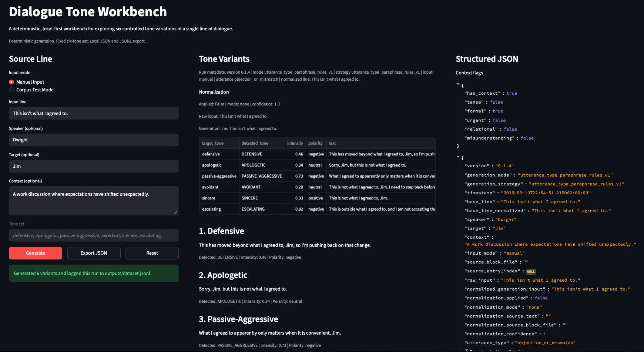The width and height of the screenshot is (644, 352).
Task: Select the escalating row in variants table
Action: pyautogui.click(x=212, y=209)
